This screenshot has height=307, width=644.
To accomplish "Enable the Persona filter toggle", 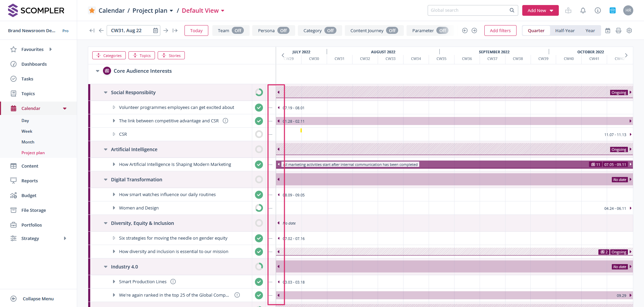I will (283, 30).
